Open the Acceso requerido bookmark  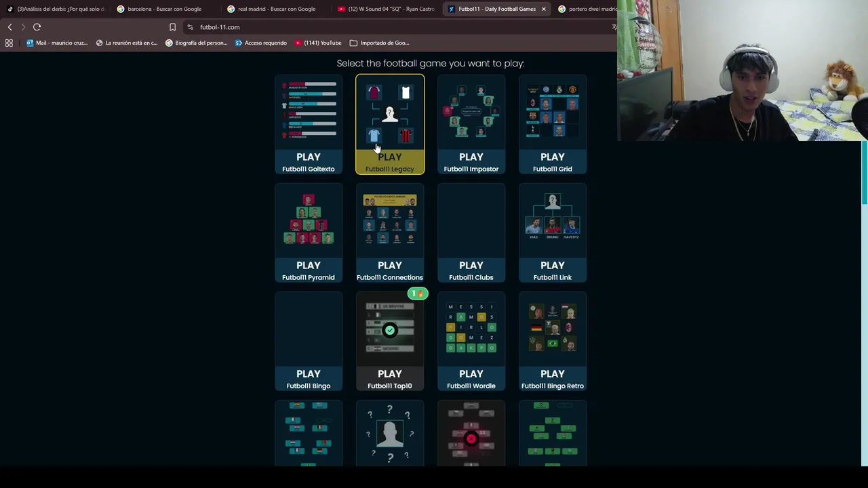[260, 43]
